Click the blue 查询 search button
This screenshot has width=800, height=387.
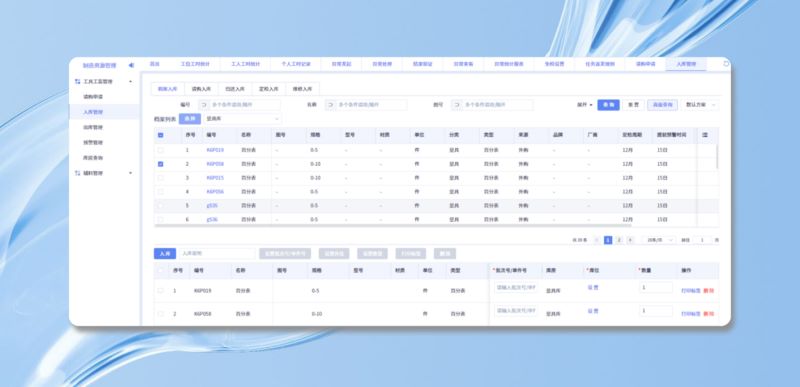pos(608,105)
